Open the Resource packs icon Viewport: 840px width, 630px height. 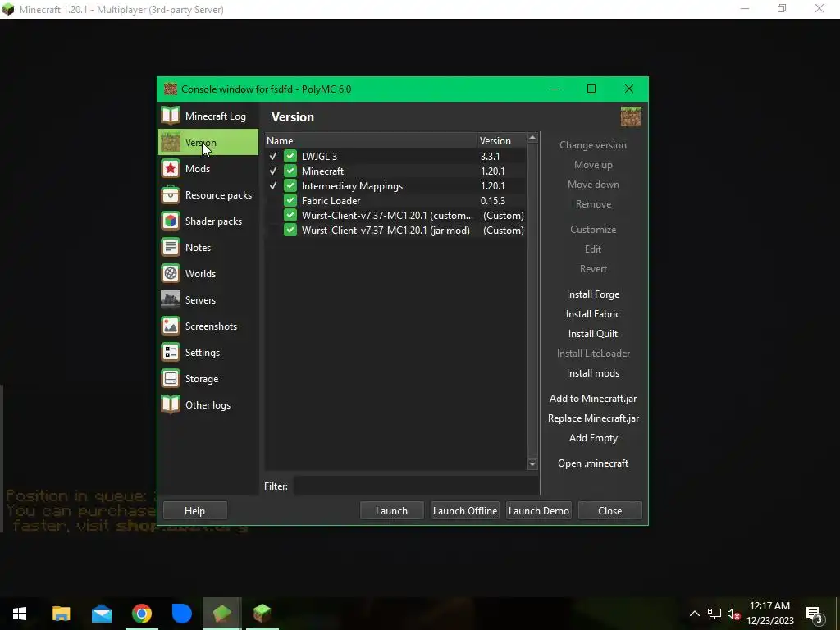coord(171,194)
